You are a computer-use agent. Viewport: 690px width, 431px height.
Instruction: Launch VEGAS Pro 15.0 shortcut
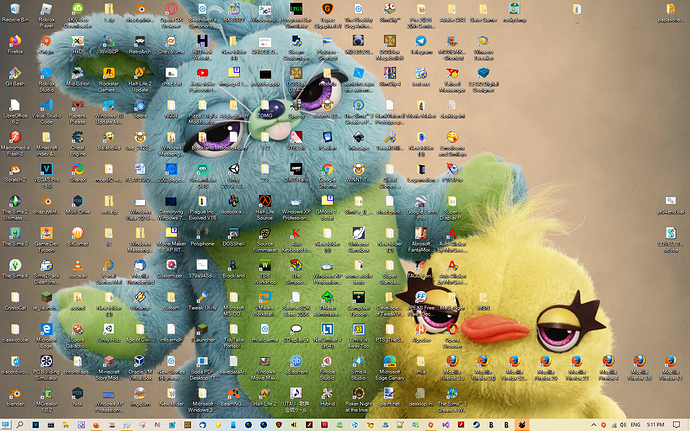46,176
